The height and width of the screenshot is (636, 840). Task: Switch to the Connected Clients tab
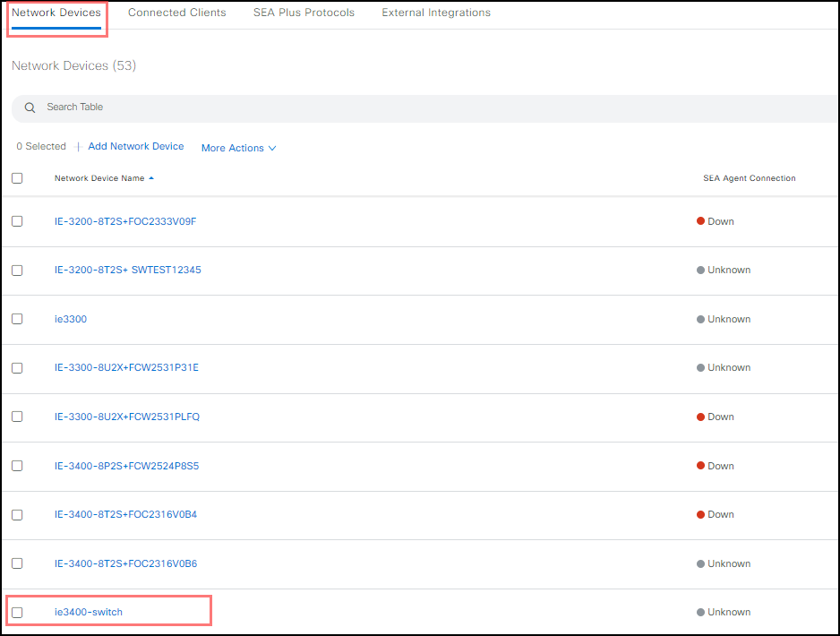pyautogui.click(x=176, y=13)
